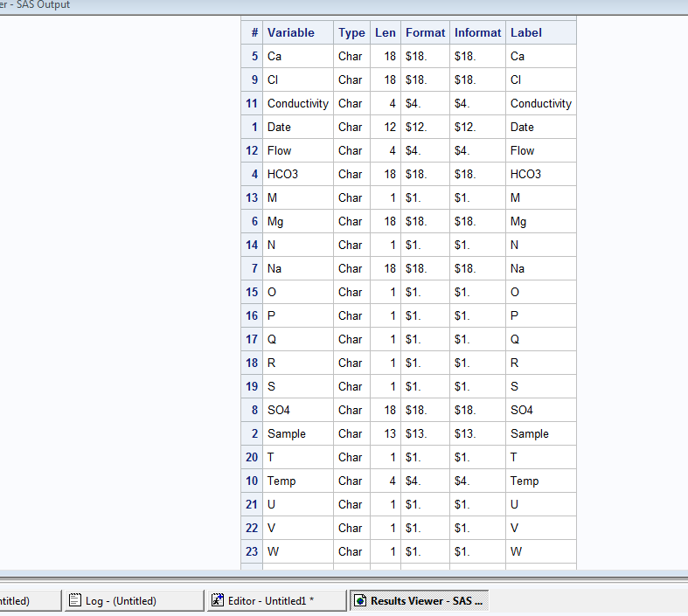The width and height of the screenshot is (688, 616).
Task: Select the Ca variable cell
Action: [298, 56]
